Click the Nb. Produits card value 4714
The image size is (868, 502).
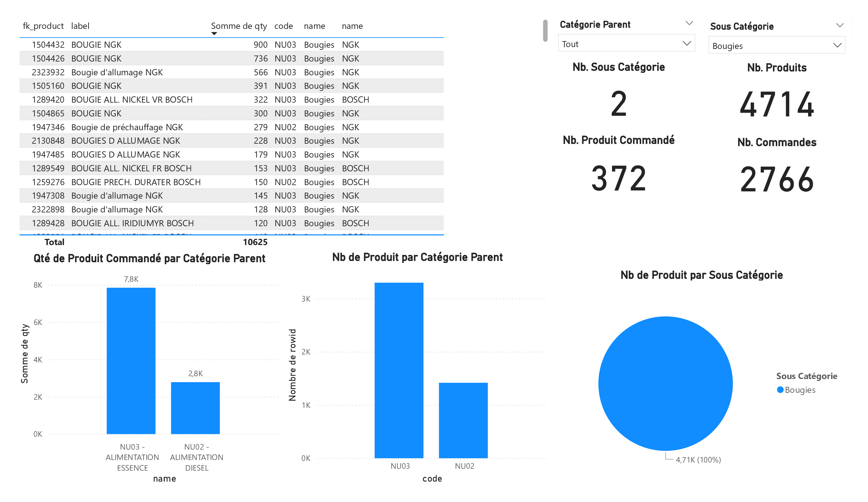777,104
